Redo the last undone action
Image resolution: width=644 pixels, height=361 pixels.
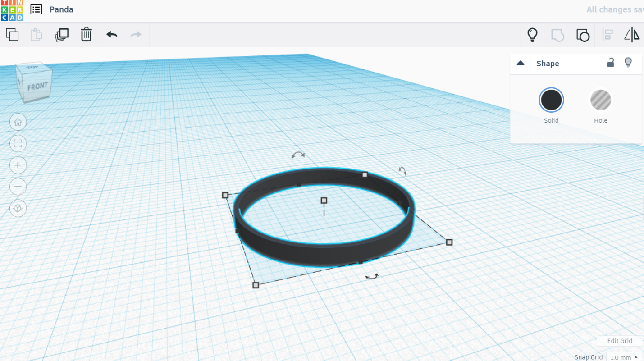136,35
